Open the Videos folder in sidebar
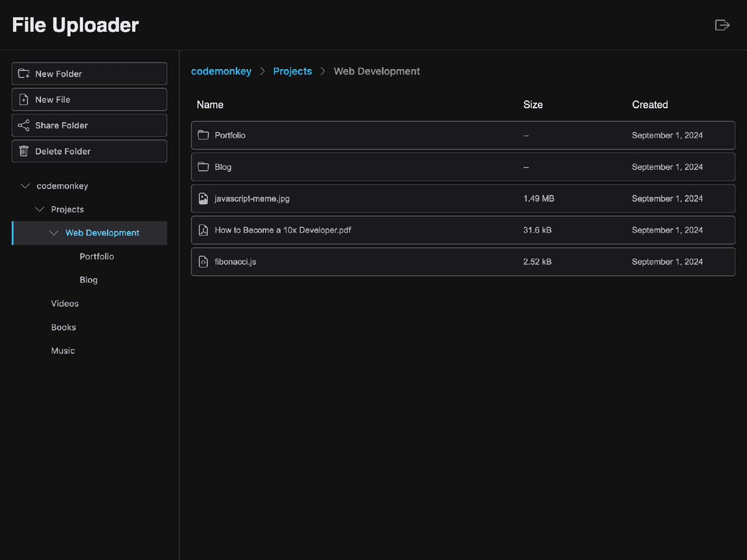747x560 pixels. click(65, 304)
